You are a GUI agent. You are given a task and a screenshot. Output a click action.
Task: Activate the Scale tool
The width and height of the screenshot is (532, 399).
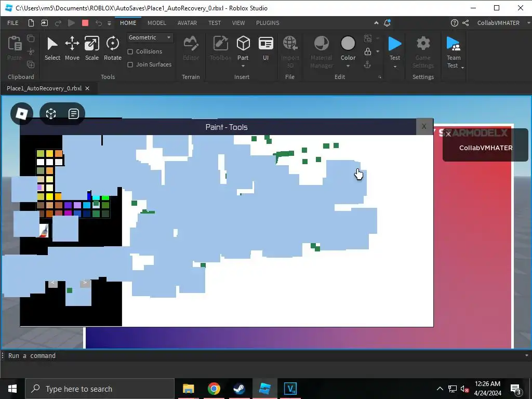point(91,48)
